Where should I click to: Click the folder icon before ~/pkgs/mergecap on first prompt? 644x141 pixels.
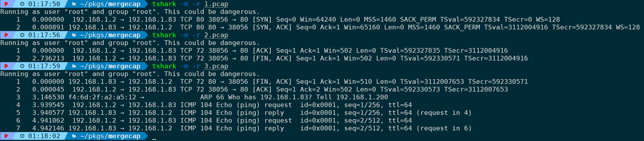click(74, 4)
